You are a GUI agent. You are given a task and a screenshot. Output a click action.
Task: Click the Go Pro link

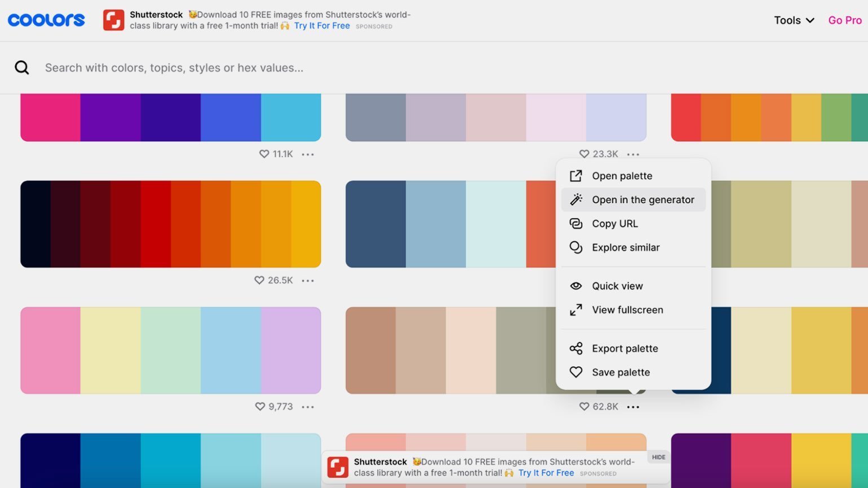[845, 20]
